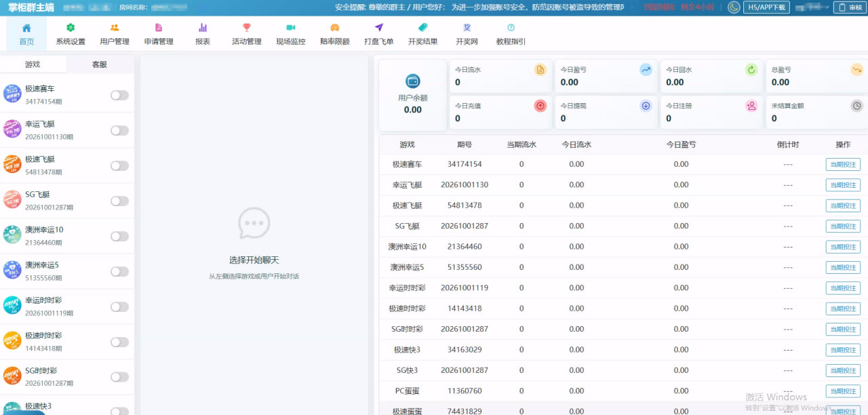Open 赔率限额 odds limit section
Image resolution: width=868 pixels, height=415 pixels.
point(335,34)
